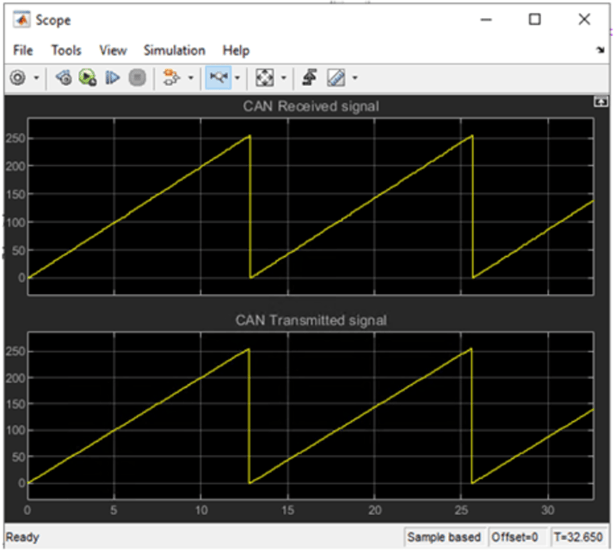Click the Triggers toolbar icon
The height and width of the screenshot is (551, 616).
click(x=311, y=77)
